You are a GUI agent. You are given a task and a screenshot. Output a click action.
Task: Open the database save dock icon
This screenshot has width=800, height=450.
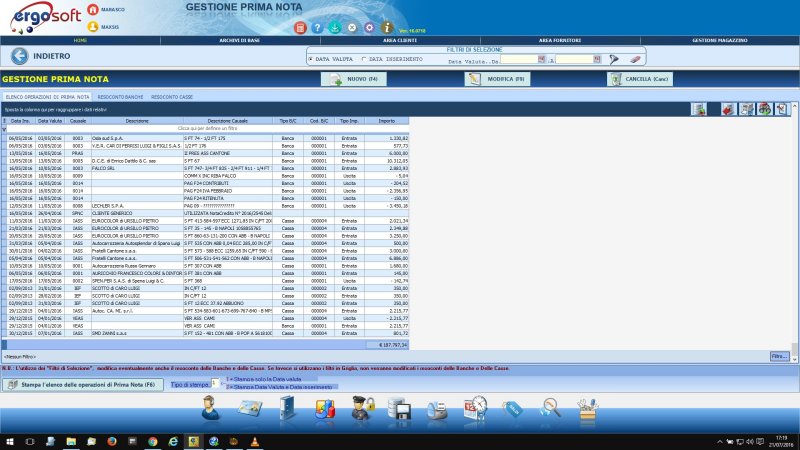(399, 409)
